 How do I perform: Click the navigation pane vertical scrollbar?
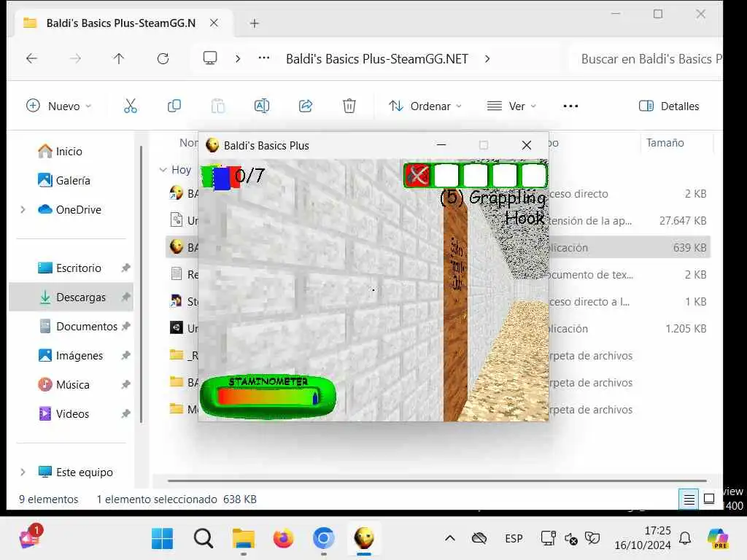(x=141, y=284)
